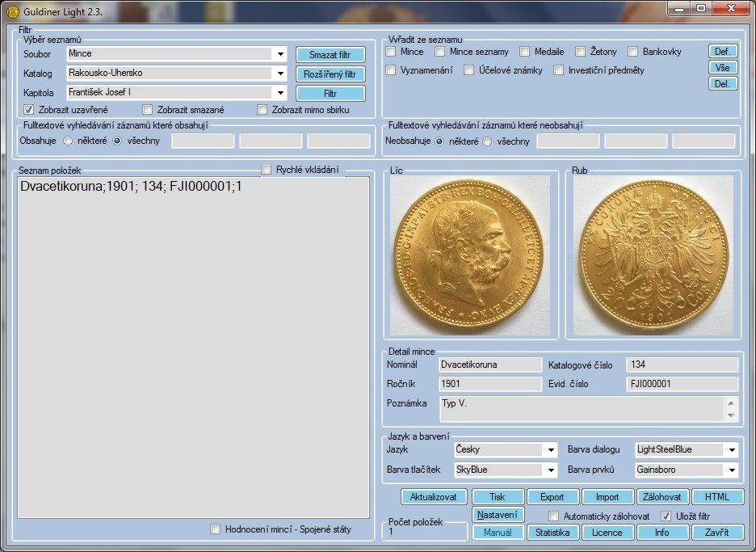Check the Medaile checkbox
This screenshot has width=756, height=552.
tap(524, 51)
